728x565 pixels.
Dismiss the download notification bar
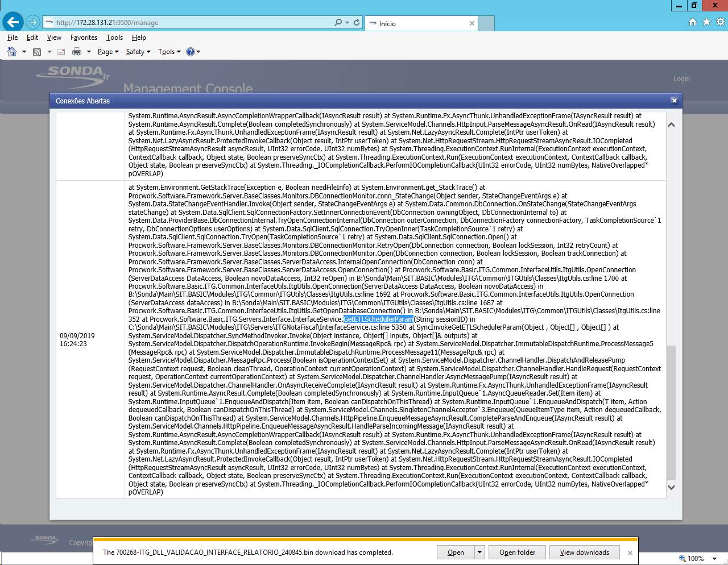tap(630, 552)
